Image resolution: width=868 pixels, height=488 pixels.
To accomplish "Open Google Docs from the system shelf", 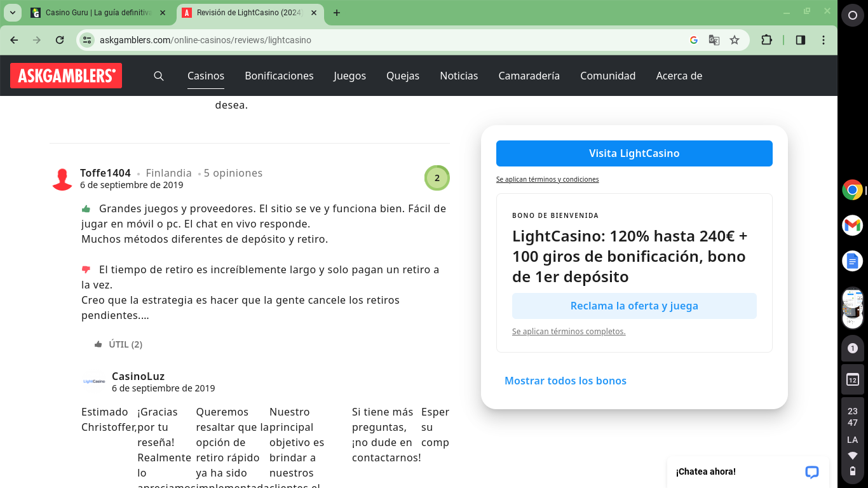I will (852, 261).
